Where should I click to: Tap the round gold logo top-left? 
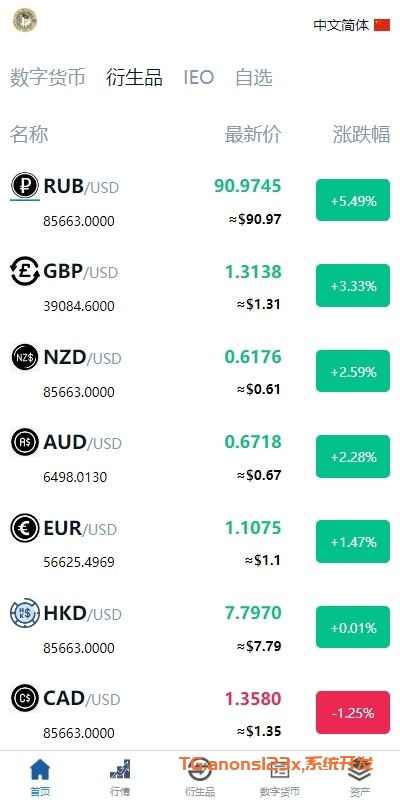[x=25, y=20]
